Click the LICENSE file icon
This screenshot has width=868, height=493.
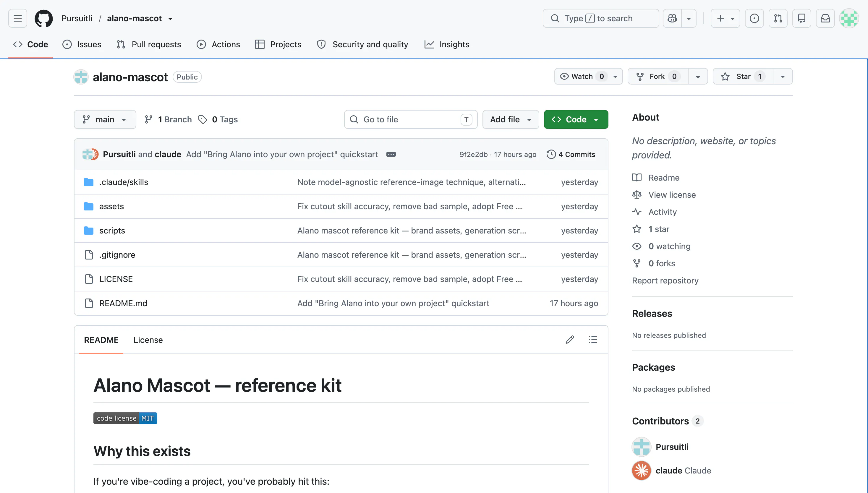[x=89, y=279]
